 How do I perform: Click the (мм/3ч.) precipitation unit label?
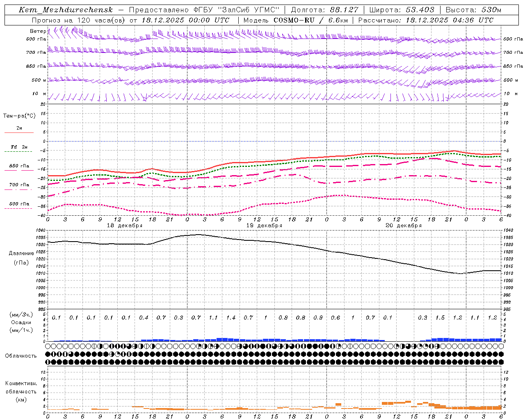click(21, 315)
